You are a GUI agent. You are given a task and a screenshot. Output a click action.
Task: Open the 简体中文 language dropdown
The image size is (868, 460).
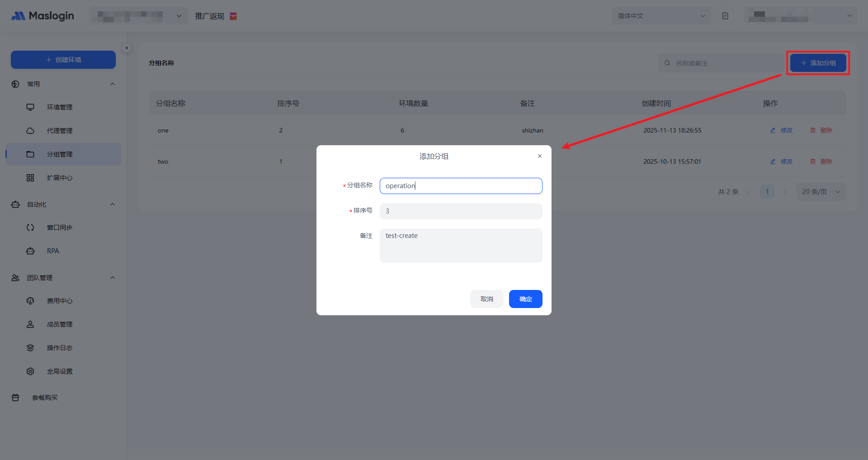661,16
